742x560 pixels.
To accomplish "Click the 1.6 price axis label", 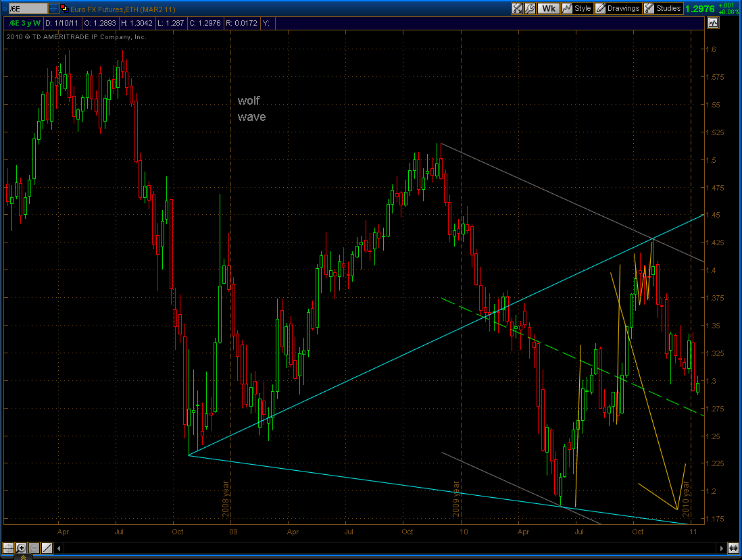I will 711,49.
